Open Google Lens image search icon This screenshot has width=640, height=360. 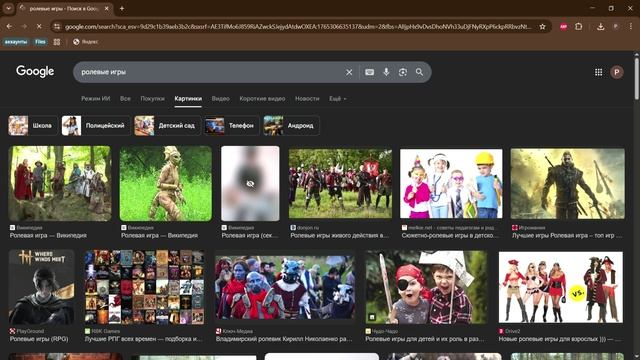click(403, 72)
